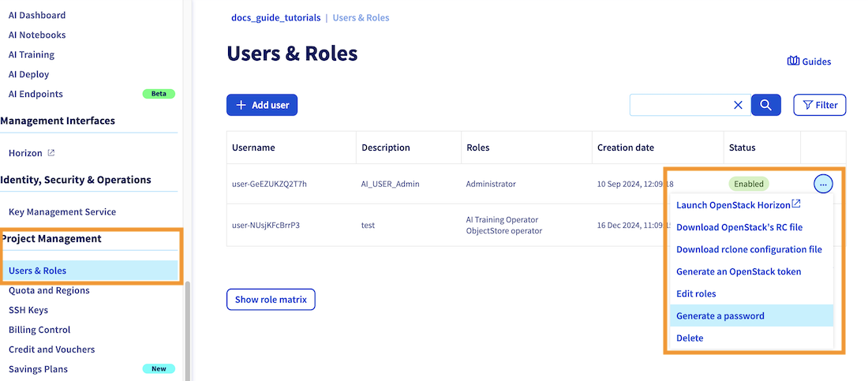Select Generate a password menu option

coord(720,316)
